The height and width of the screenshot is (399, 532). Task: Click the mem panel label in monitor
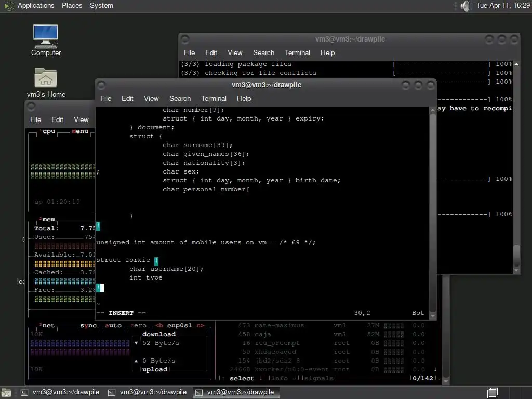pos(48,220)
